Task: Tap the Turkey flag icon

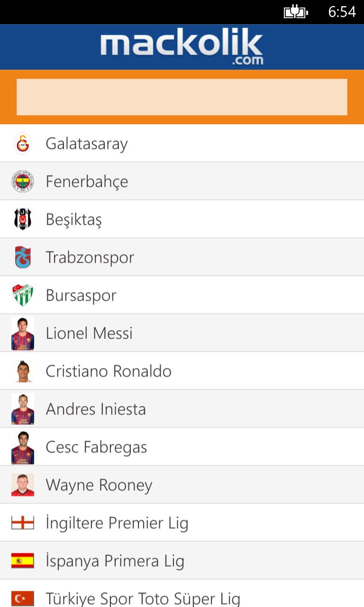Action: click(x=23, y=598)
